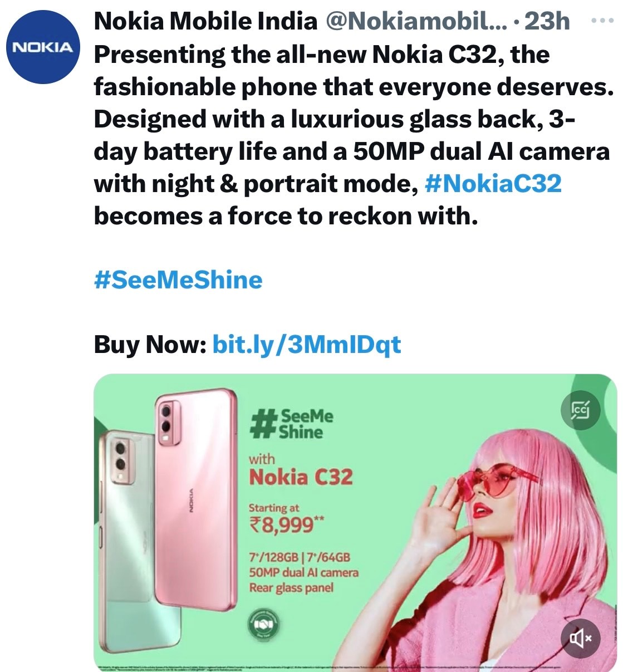Open the #NokiaC32 hashtag

(493, 184)
